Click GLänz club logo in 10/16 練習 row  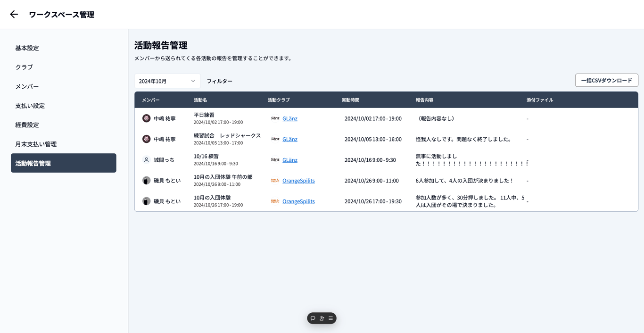[x=275, y=160]
